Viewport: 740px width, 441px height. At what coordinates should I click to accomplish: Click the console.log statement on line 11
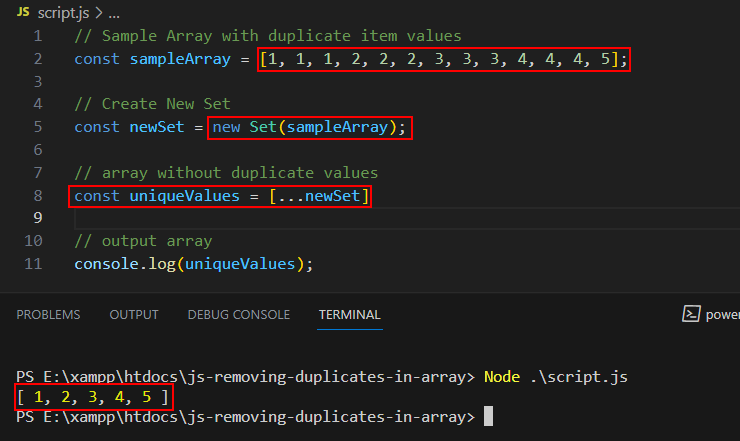click(193, 264)
